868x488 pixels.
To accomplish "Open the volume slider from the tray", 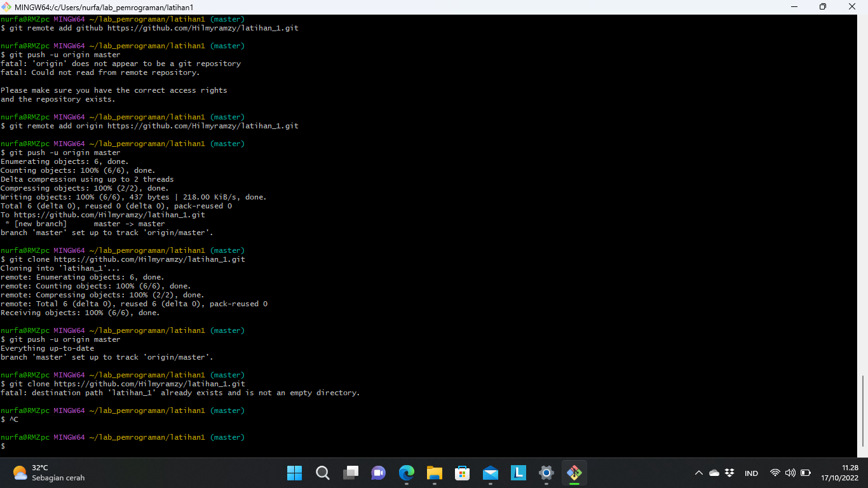I will tap(790, 473).
